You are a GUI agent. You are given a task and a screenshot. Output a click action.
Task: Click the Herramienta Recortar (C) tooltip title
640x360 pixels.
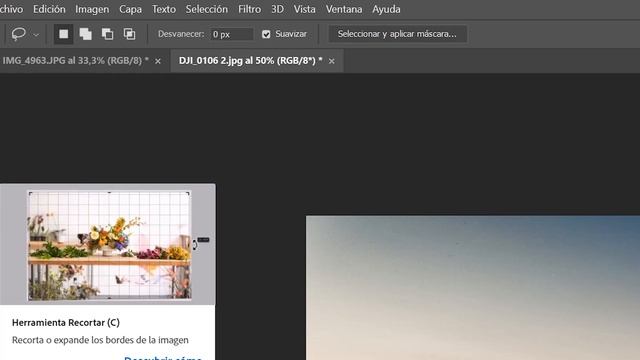pos(66,322)
